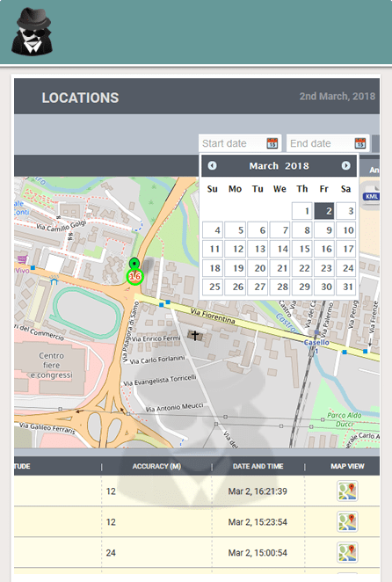This screenshot has height=582, width=392.
Task: Choose March 18 in the calendar
Action: (x=213, y=268)
